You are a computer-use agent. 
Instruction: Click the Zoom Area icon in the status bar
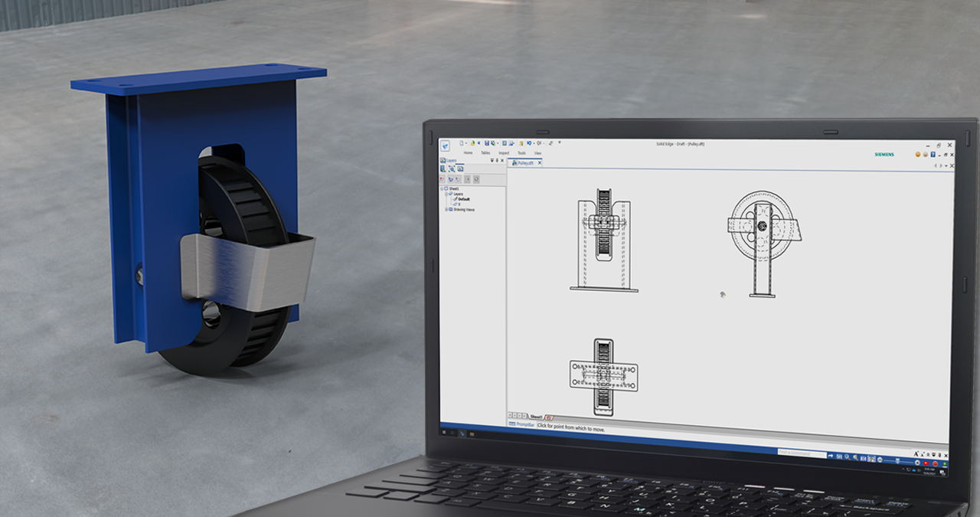(839, 456)
